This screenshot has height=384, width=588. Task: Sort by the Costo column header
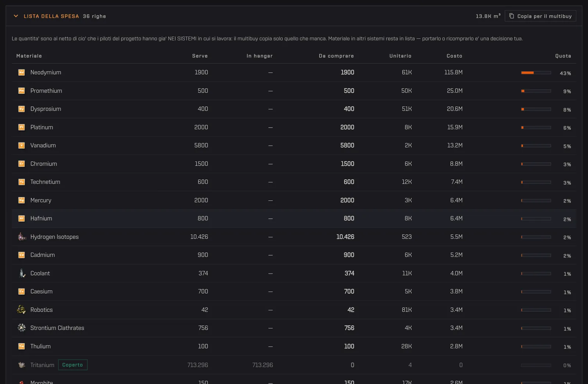click(454, 56)
